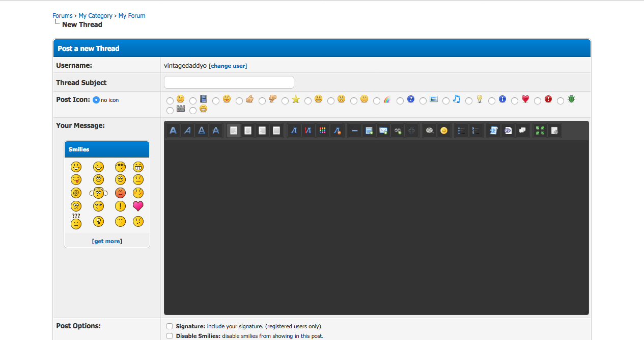The height and width of the screenshot is (340, 644).
Task: Apply strikethrough formatting to text
Action: point(216,130)
